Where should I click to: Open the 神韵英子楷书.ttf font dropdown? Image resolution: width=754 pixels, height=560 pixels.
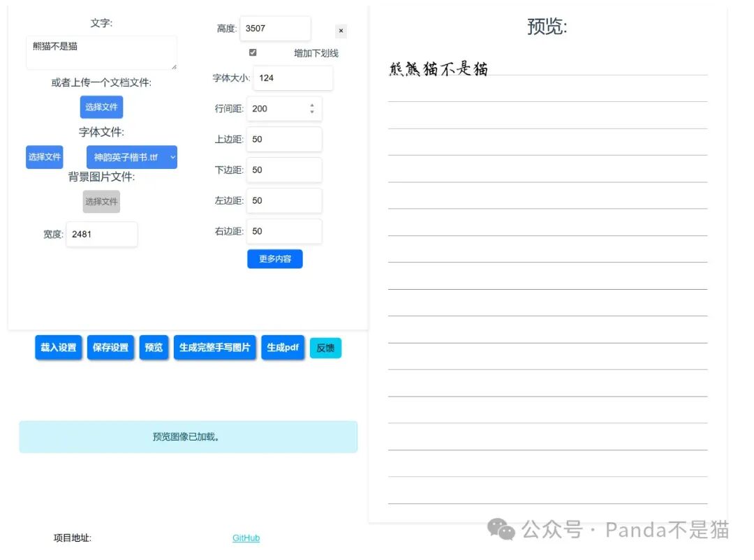[132, 157]
